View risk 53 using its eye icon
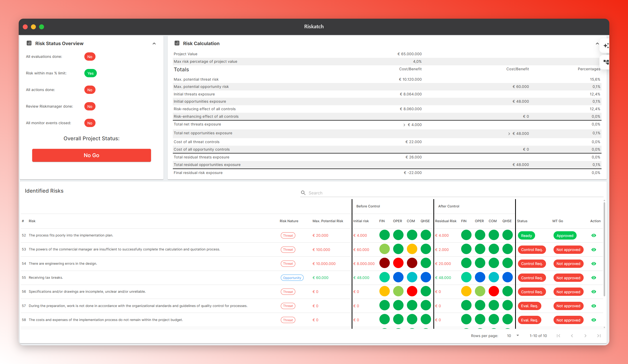The height and width of the screenshot is (364, 628). point(594,250)
